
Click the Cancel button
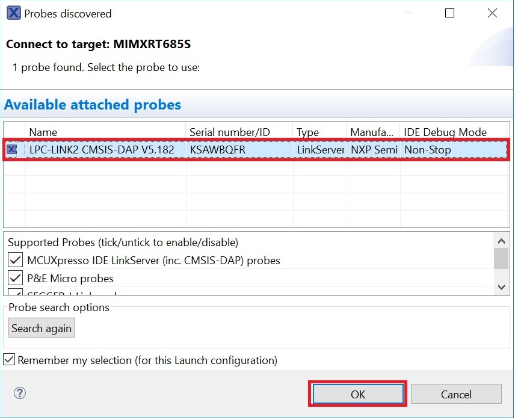point(456,394)
